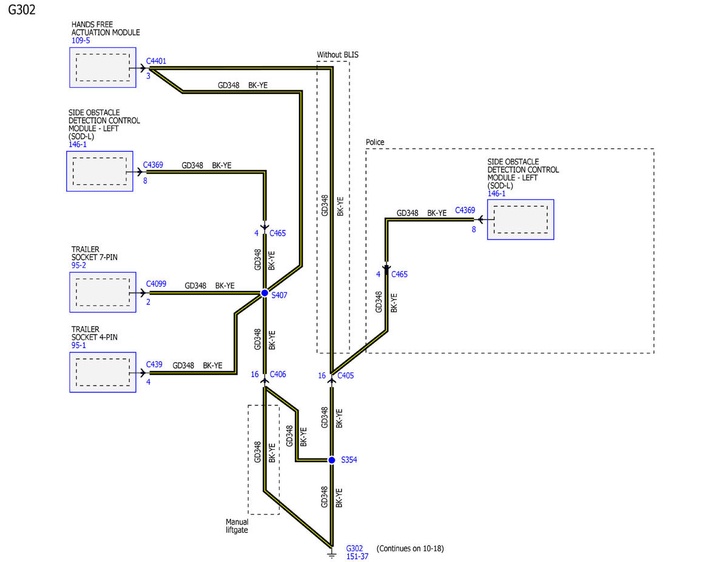Click the S407 splice blue dot
728x562 pixels.
coord(265,293)
